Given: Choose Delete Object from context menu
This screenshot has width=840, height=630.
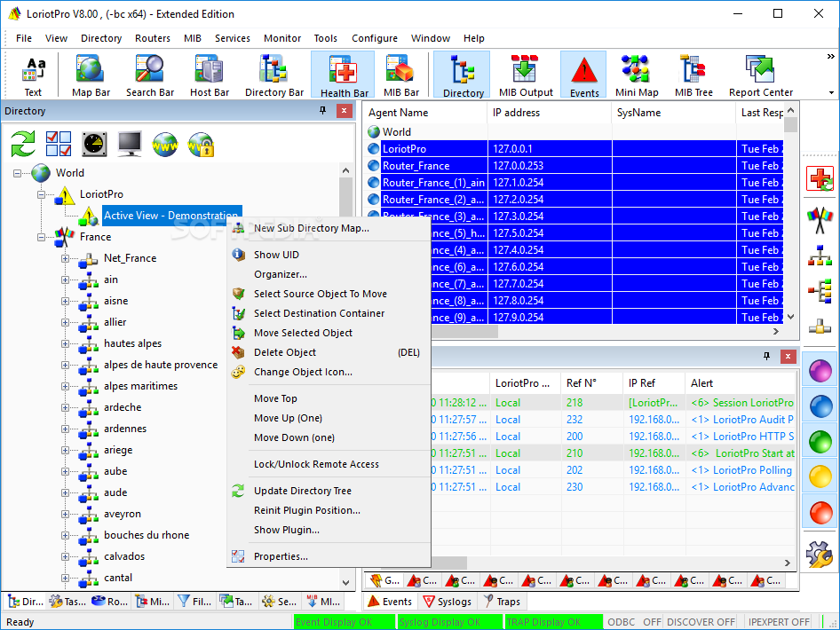Looking at the screenshot, I should point(329,352).
